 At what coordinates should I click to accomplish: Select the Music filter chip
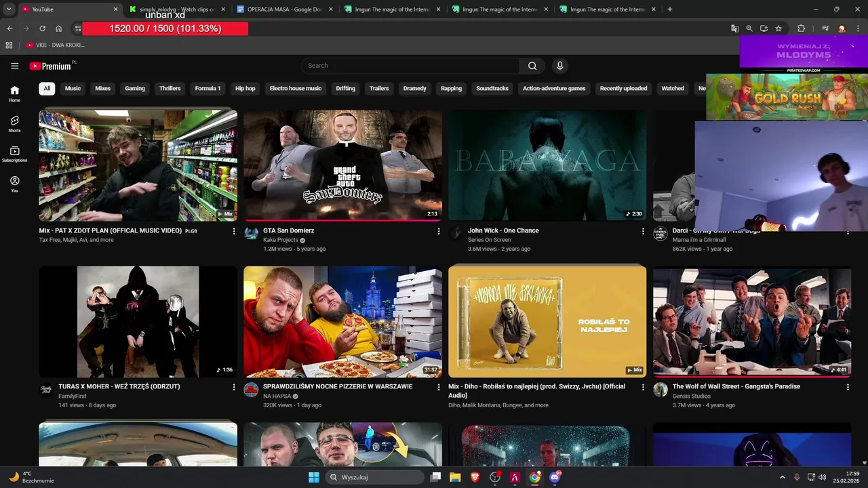pyautogui.click(x=73, y=88)
